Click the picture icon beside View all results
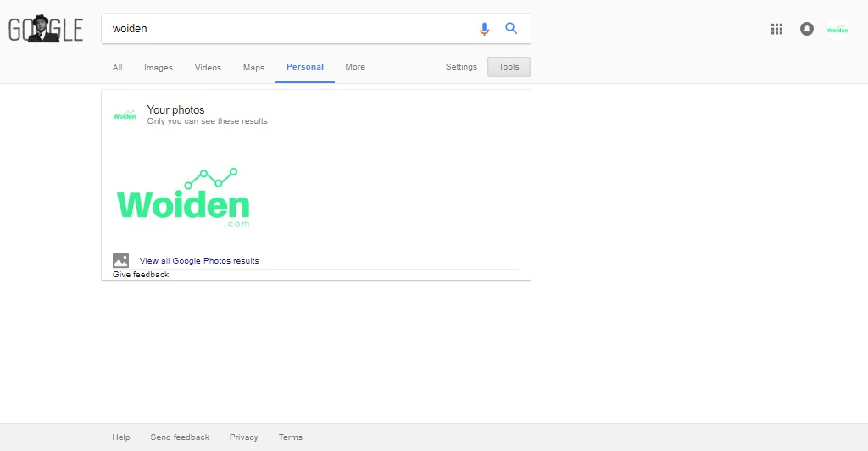868x451 pixels. (x=120, y=260)
